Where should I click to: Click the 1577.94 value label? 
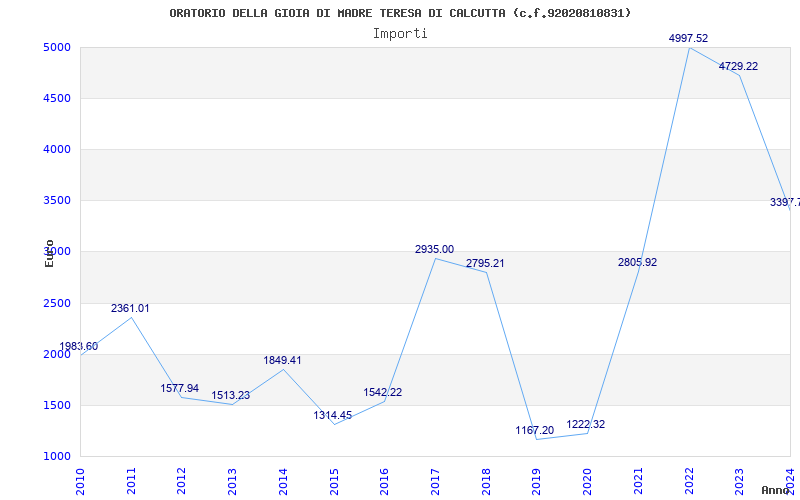(x=180, y=388)
